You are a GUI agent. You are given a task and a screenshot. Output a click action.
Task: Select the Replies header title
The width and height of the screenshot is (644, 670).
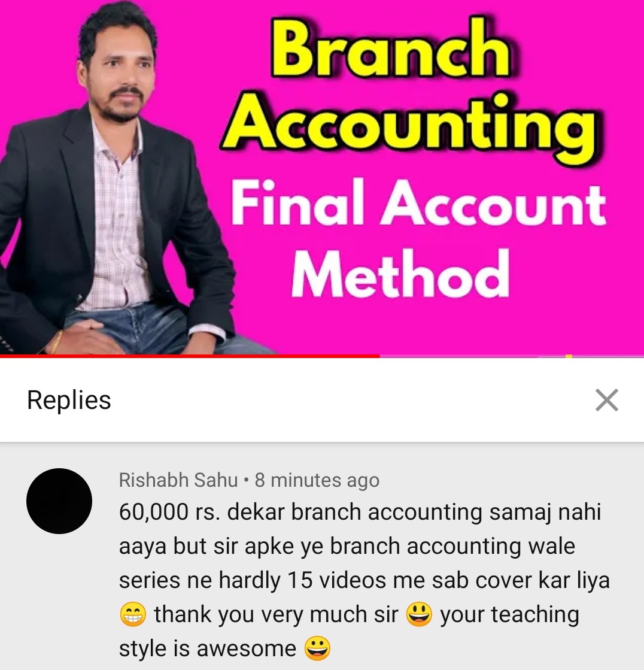pos(69,400)
